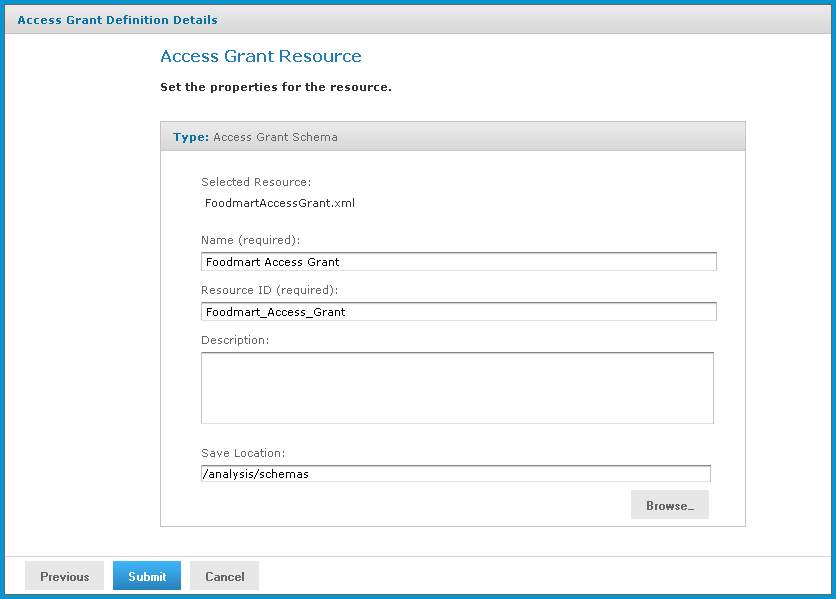The image size is (836, 599).
Task: Click the Access Grant Definition Details title
Action: [x=117, y=20]
